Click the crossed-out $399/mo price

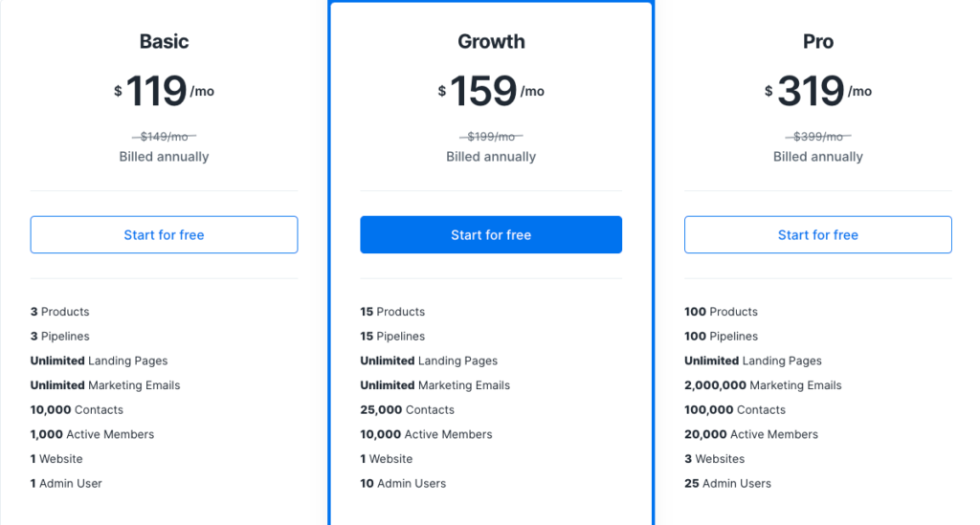pos(818,137)
